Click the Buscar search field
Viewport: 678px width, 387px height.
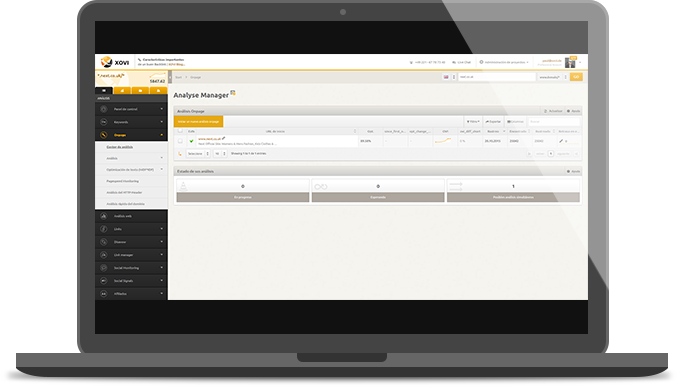click(554, 122)
